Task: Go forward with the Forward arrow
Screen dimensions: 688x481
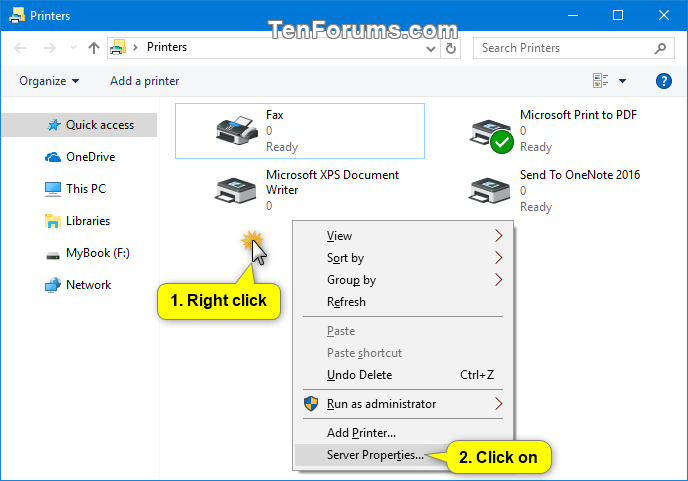Action: click(50, 48)
